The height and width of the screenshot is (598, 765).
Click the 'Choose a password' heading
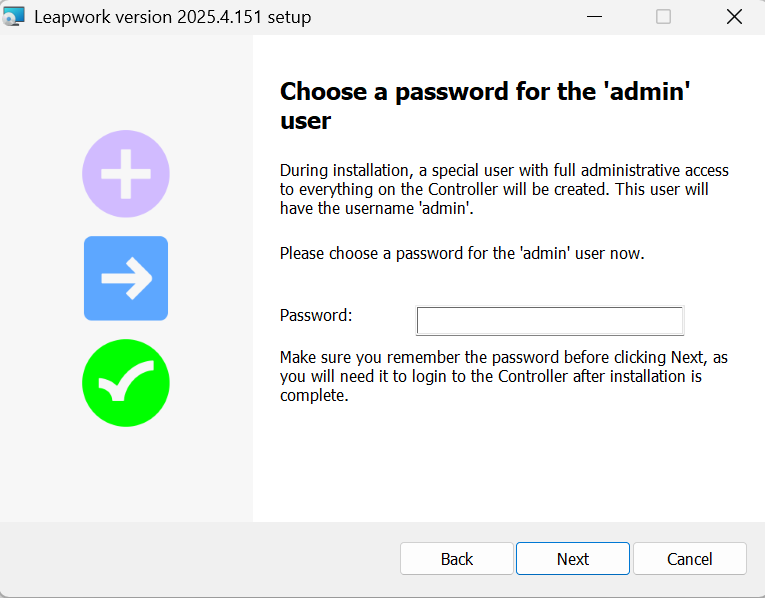tap(486, 106)
